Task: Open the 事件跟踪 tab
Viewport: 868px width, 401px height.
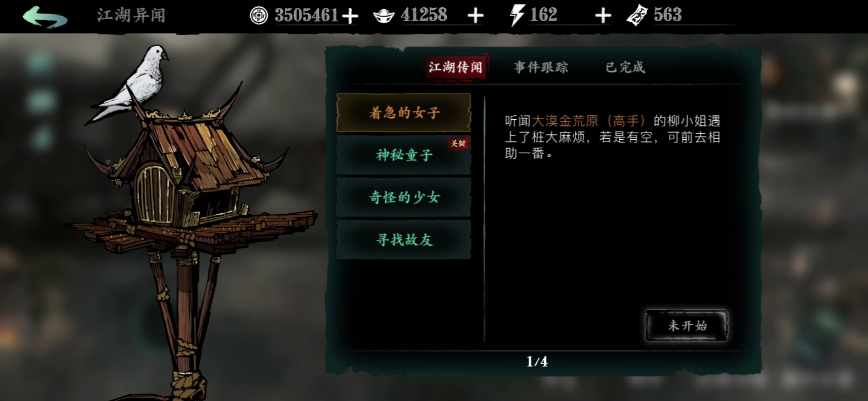Action: pos(541,67)
